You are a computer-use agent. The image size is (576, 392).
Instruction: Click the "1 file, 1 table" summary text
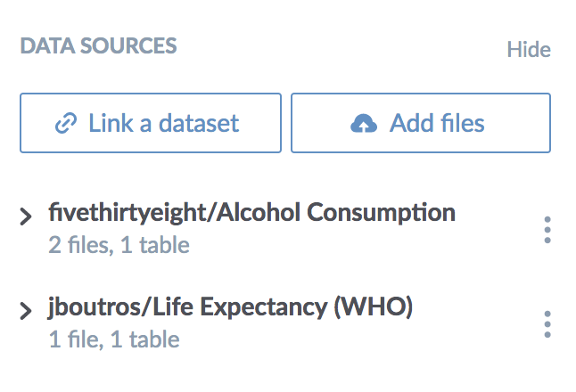click(113, 339)
